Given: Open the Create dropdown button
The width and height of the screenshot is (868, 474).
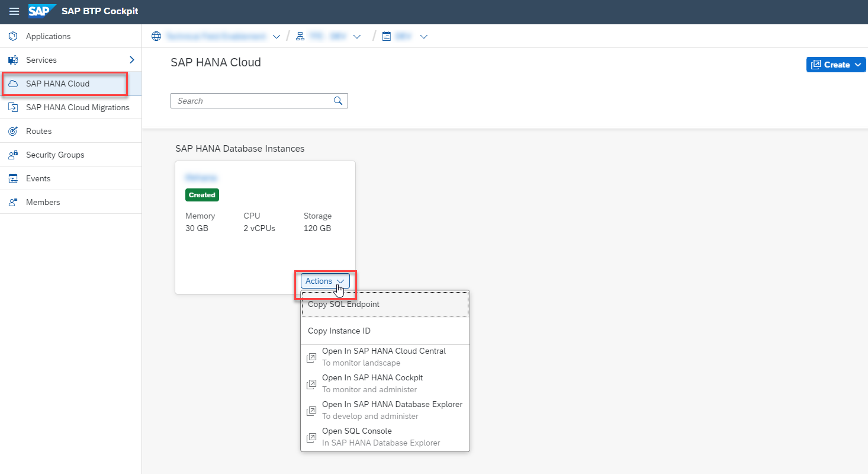Looking at the screenshot, I should (x=836, y=65).
